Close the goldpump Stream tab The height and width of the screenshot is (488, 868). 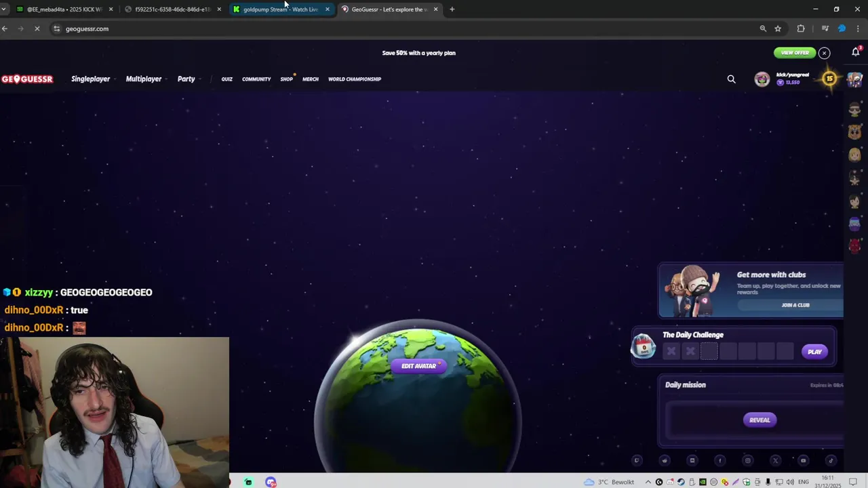coord(327,9)
